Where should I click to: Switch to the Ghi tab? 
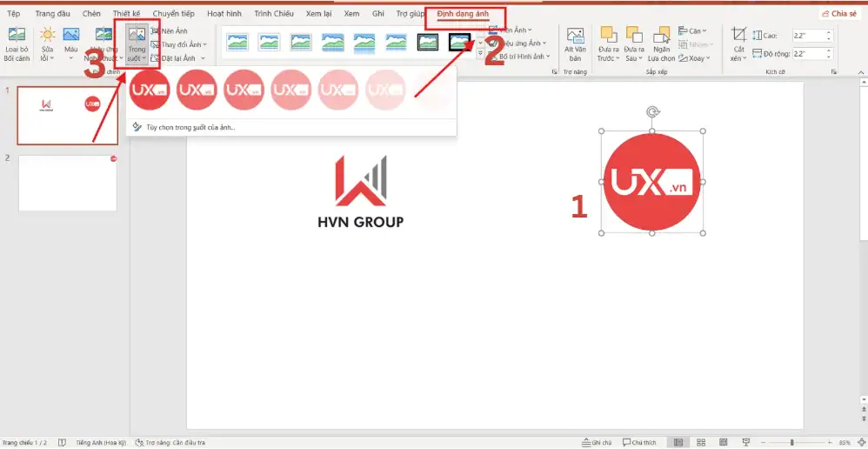(x=378, y=13)
